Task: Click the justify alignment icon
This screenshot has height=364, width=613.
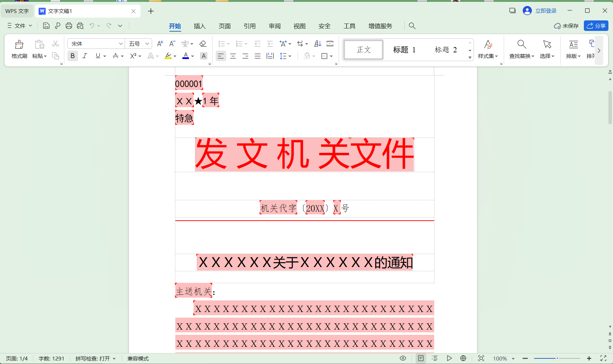Action: pyautogui.click(x=257, y=56)
